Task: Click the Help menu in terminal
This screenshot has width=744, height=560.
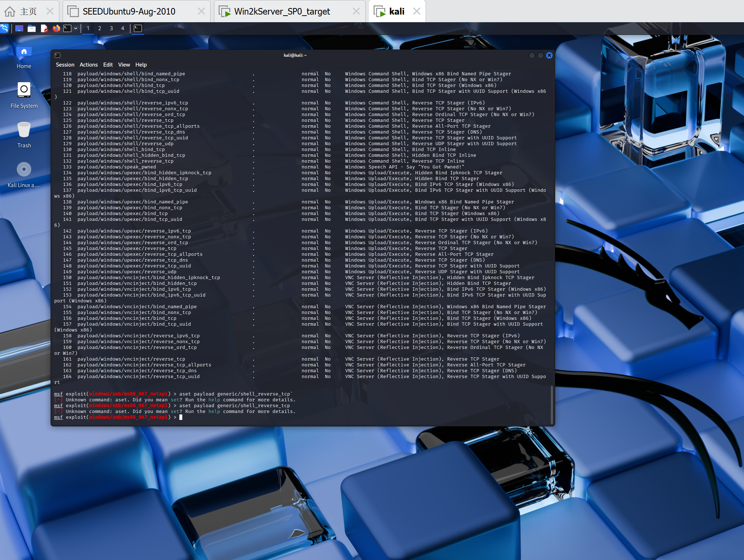Action: (141, 65)
